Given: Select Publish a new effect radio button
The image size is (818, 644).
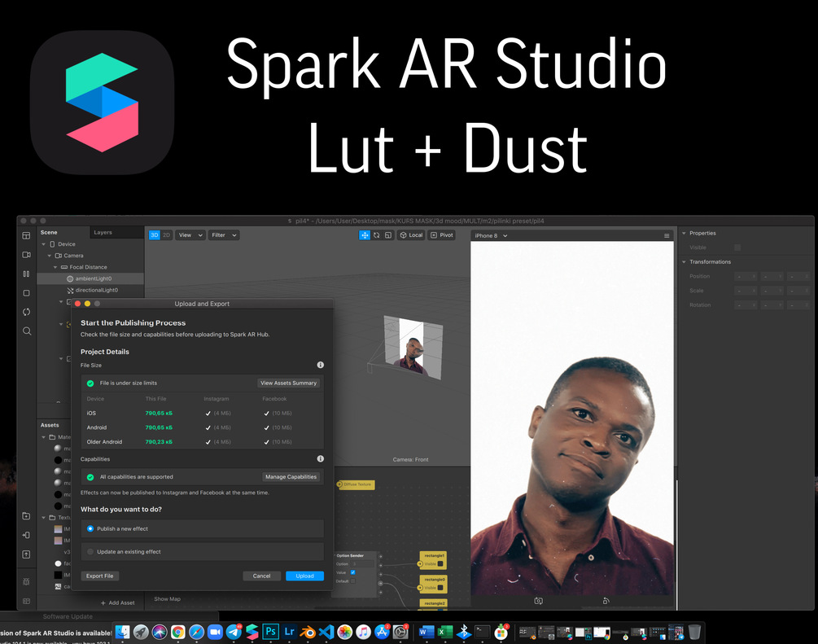Looking at the screenshot, I should click(x=90, y=528).
